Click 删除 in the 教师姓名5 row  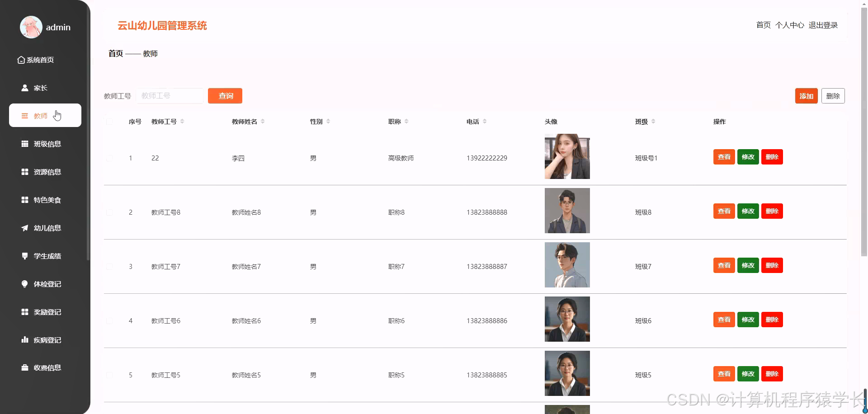772,374
